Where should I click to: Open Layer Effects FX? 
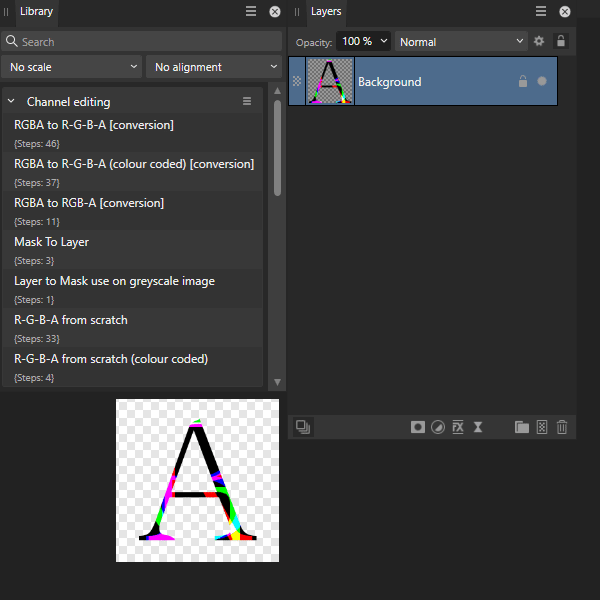coord(458,427)
